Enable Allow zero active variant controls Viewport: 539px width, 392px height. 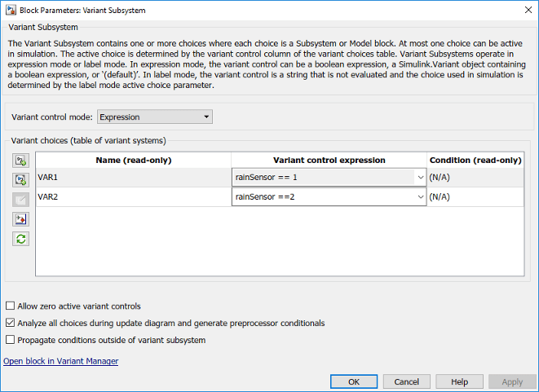click(x=10, y=306)
